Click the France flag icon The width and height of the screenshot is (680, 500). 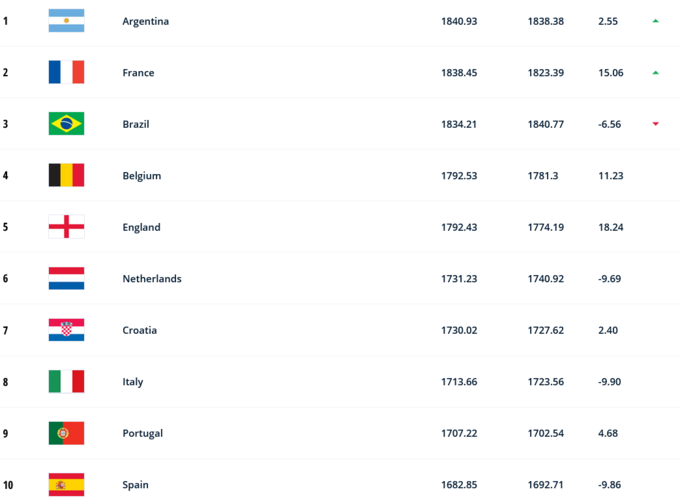coord(66,72)
